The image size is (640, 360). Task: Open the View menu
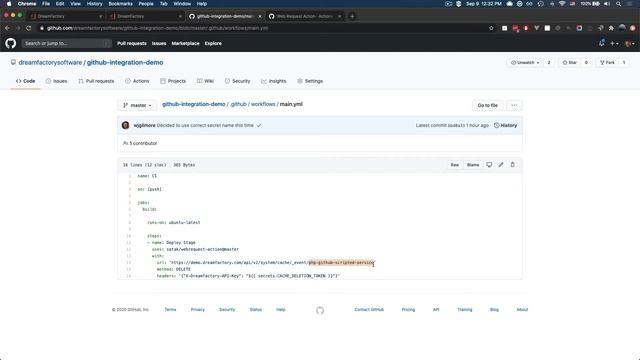pyautogui.click(x=76, y=4)
